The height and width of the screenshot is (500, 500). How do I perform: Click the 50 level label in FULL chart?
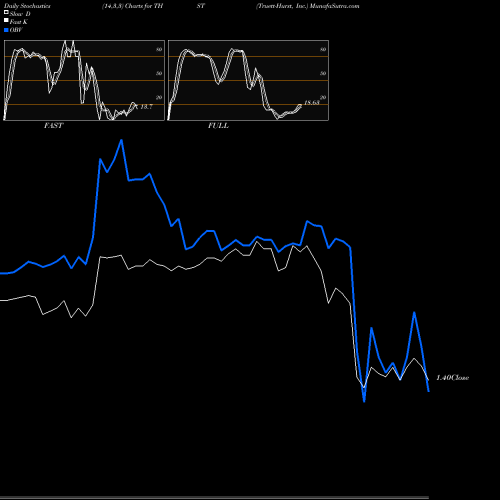click(323, 73)
